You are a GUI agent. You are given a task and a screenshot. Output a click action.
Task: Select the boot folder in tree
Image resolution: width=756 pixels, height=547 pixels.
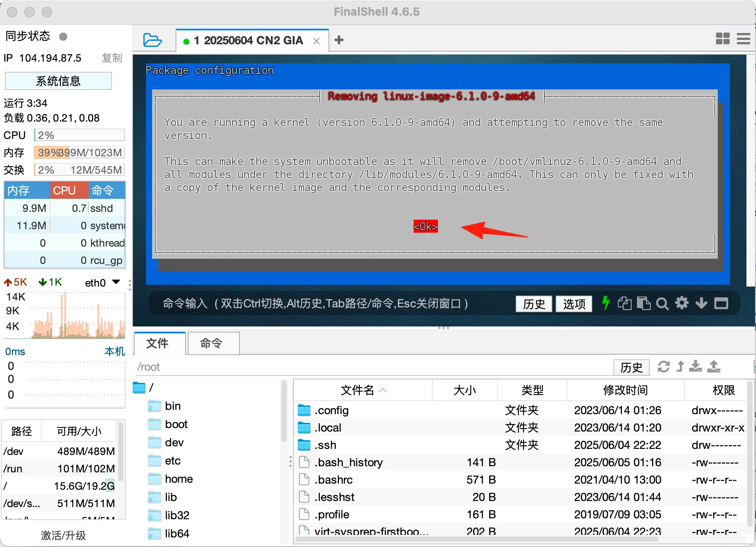pyautogui.click(x=168, y=424)
